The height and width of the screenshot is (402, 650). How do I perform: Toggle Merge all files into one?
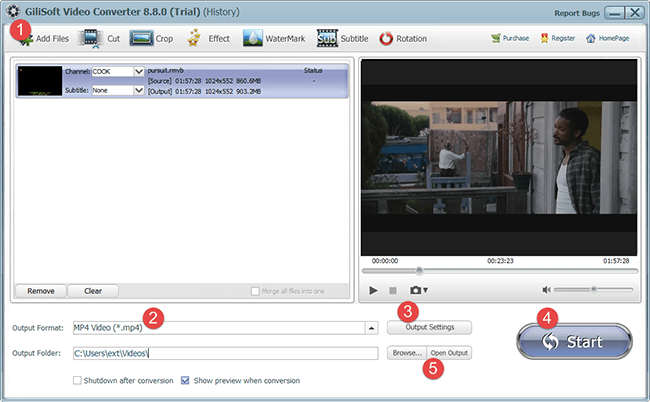point(257,291)
